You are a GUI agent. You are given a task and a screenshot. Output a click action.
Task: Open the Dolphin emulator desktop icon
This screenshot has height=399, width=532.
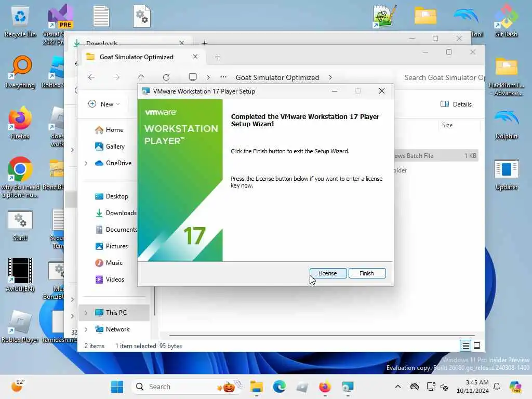506,124
